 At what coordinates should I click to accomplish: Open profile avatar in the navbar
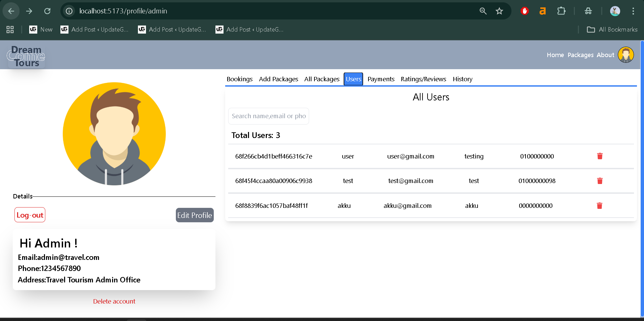tap(626, 55)
